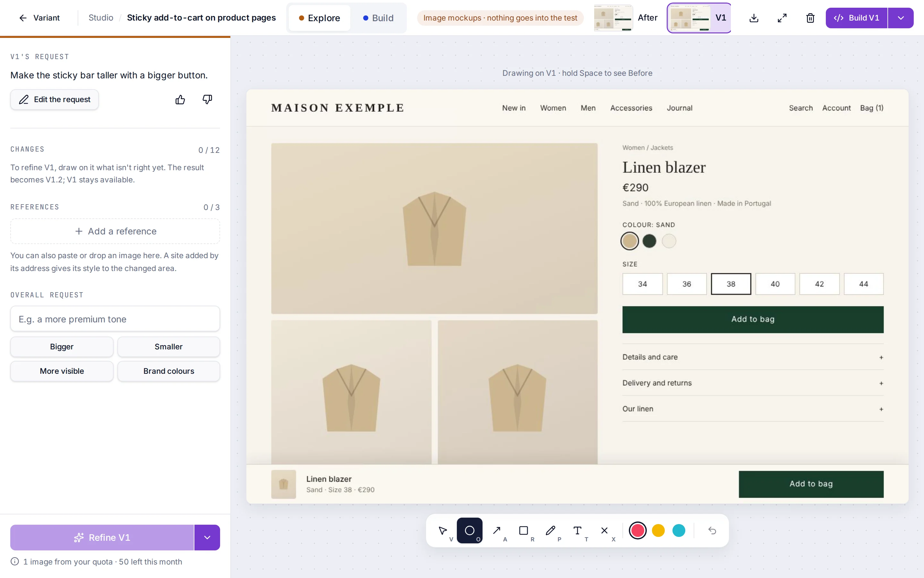Select size 40 in the mockup
The height and width of the screenshot is (578, 924).
775,284
